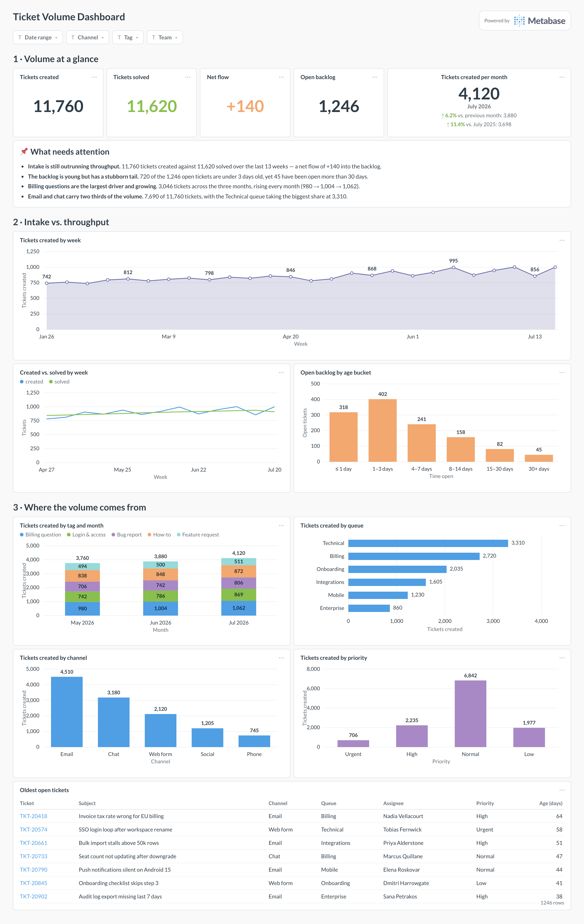Click the Technical queue bar

click(x=428, y=543)
